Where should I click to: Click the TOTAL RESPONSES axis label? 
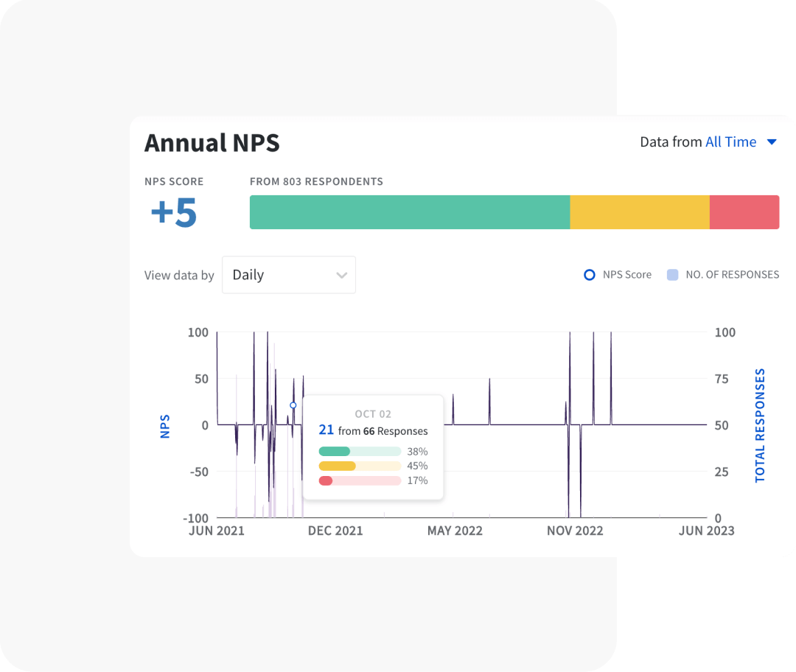[760, 421]
